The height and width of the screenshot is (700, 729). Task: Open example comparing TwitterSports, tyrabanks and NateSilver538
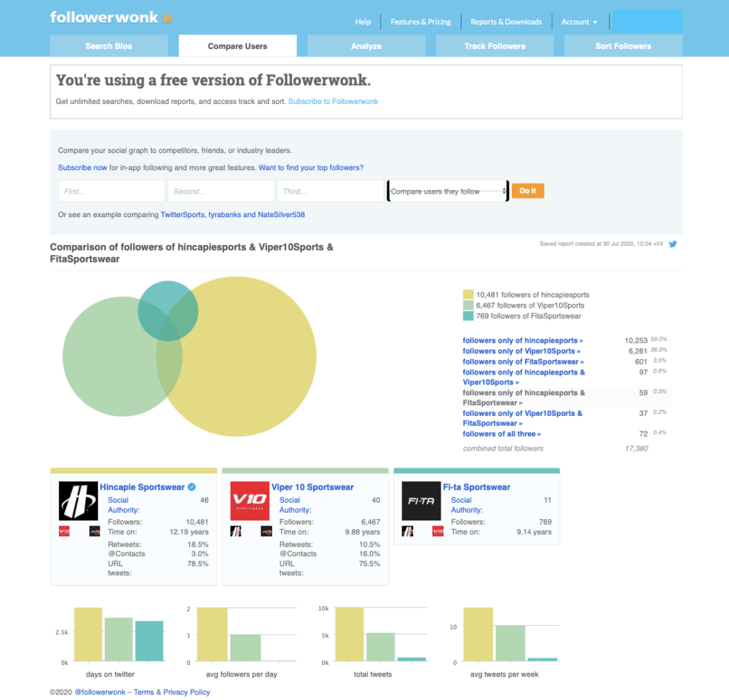(x=233, y=214)
